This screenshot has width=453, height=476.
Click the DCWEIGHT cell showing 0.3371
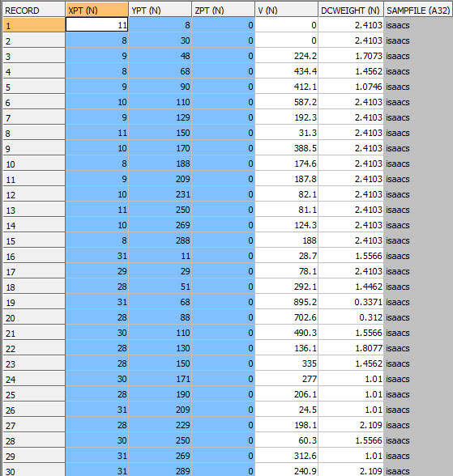tap(351, 302)
